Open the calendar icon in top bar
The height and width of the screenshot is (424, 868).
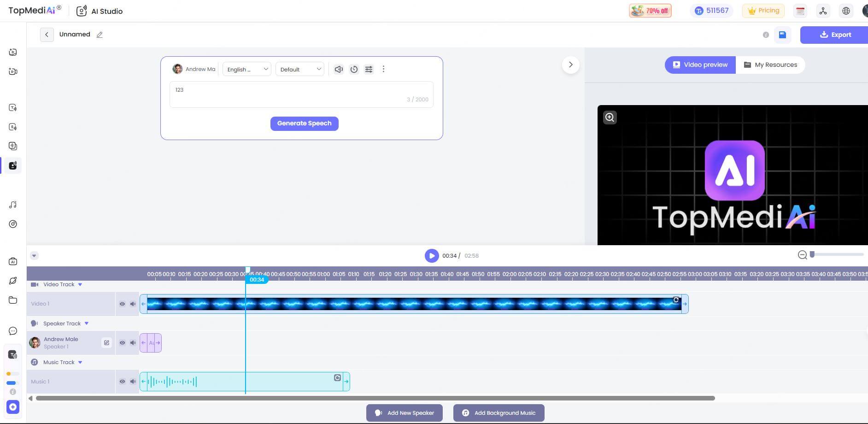pyautogui.click(x=801, y=11)
